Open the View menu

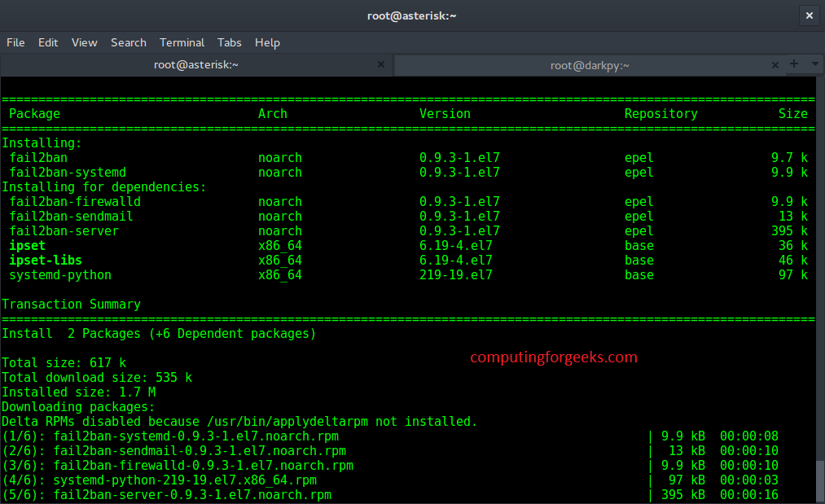click(84, 42)
